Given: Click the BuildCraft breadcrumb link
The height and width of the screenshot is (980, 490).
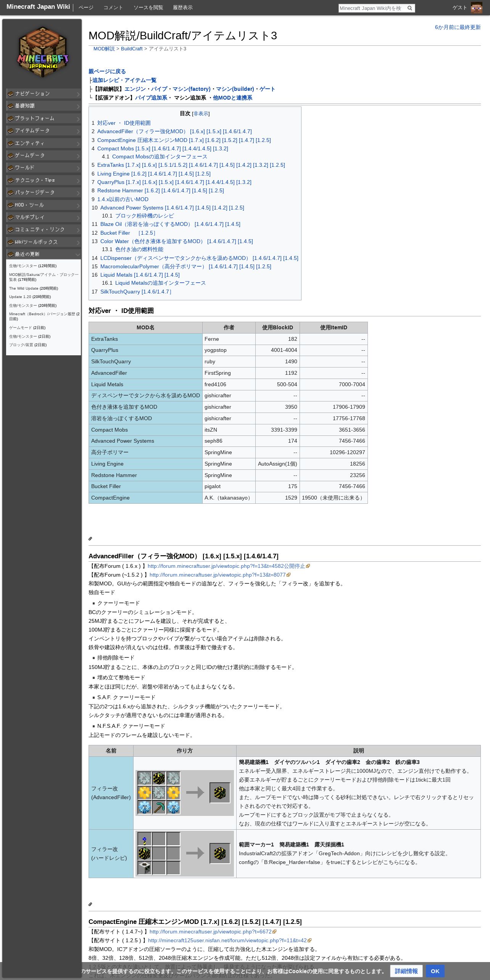Looking at the screenshot, I should 132,49.
